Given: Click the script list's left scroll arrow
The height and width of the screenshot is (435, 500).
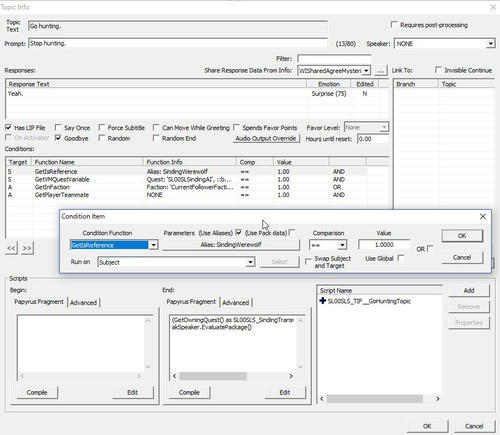Looking at the screenshot, I should (322, 399).
